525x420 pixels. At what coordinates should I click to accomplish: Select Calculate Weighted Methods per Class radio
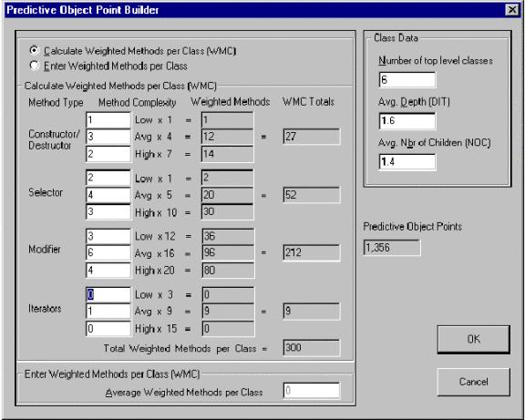tap(34, 50)
